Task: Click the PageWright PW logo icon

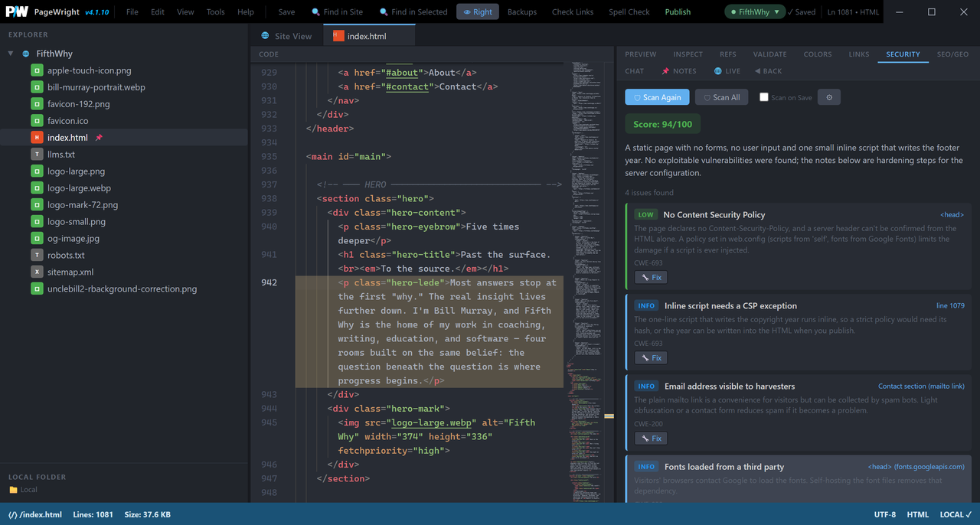Action: coord(17,11)
